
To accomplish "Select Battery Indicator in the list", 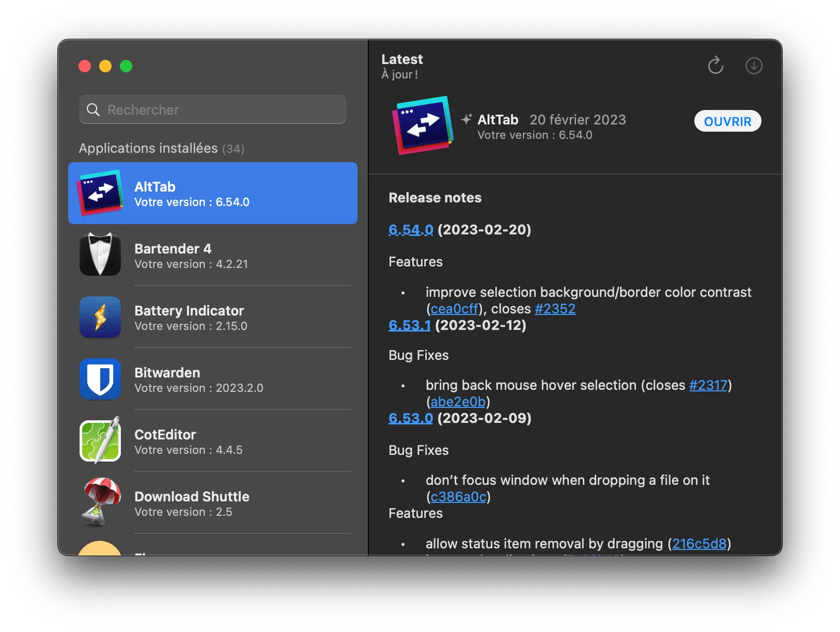I will click(x=213, y=317).
